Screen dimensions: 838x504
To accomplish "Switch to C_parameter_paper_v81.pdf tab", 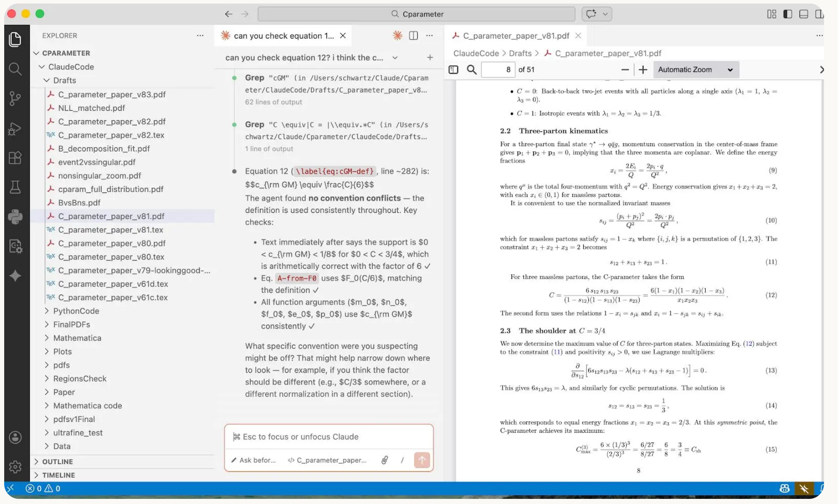I will pyautogui.click(x=516, y=36).
